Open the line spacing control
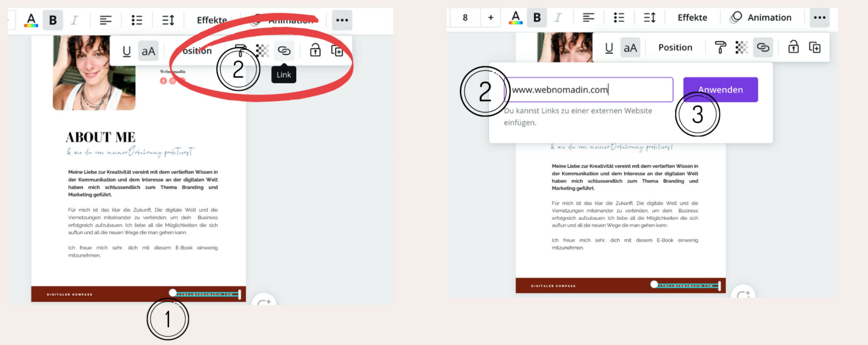Screen dimensions: 868x345 [x=649, y=17]
